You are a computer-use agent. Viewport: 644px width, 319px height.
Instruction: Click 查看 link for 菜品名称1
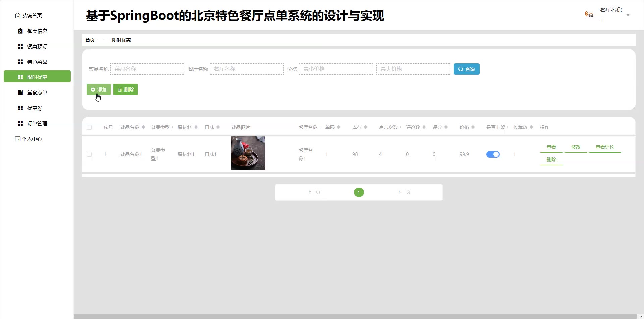551,147
